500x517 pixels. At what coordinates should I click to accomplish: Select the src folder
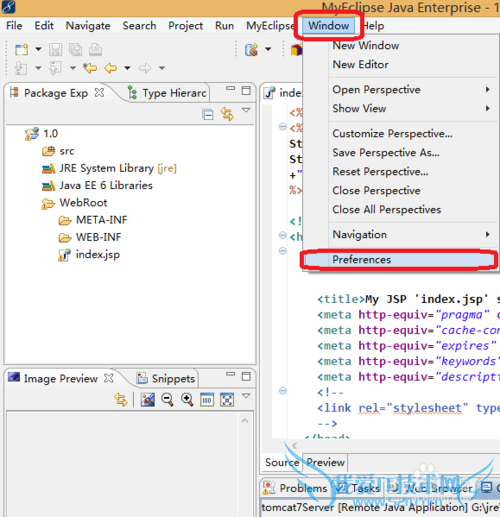[x=58, y=151]
